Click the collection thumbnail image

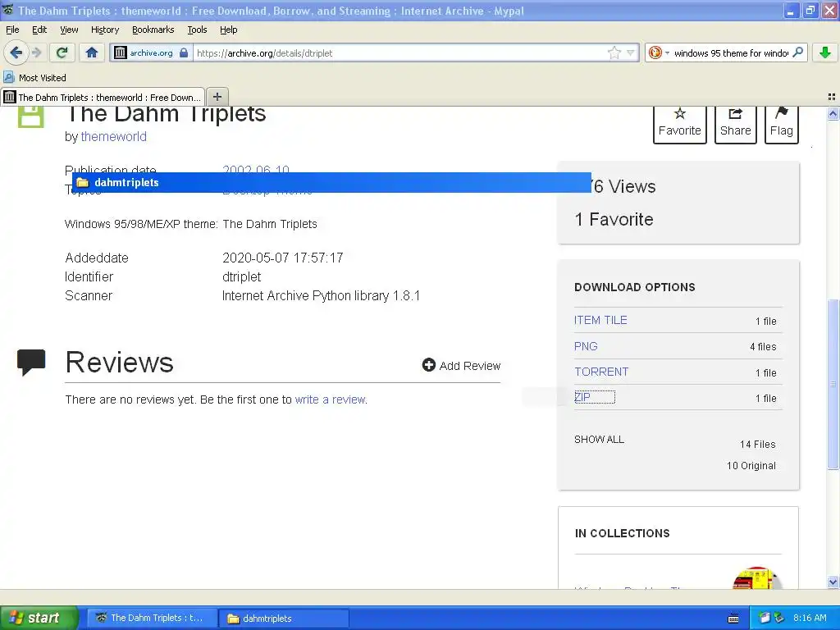756,578
